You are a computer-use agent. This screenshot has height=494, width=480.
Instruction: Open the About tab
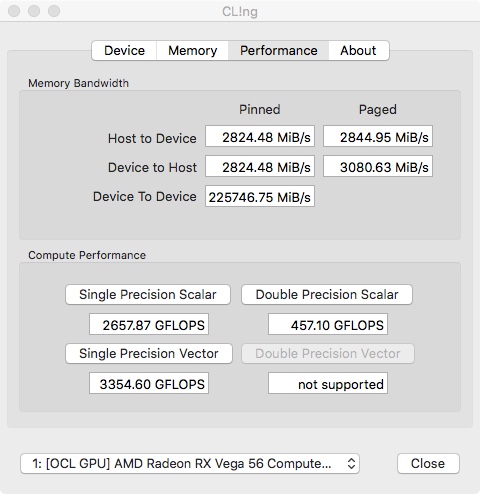(x=358, y=51)
